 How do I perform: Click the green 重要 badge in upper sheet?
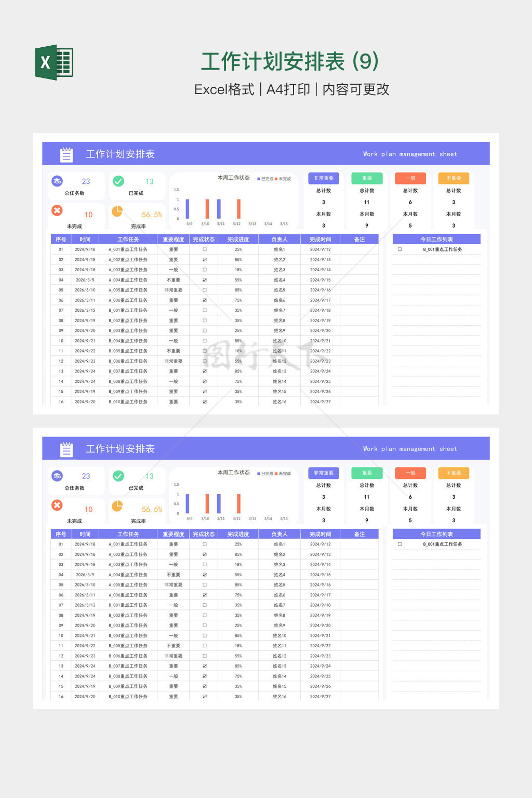(367, 178)
